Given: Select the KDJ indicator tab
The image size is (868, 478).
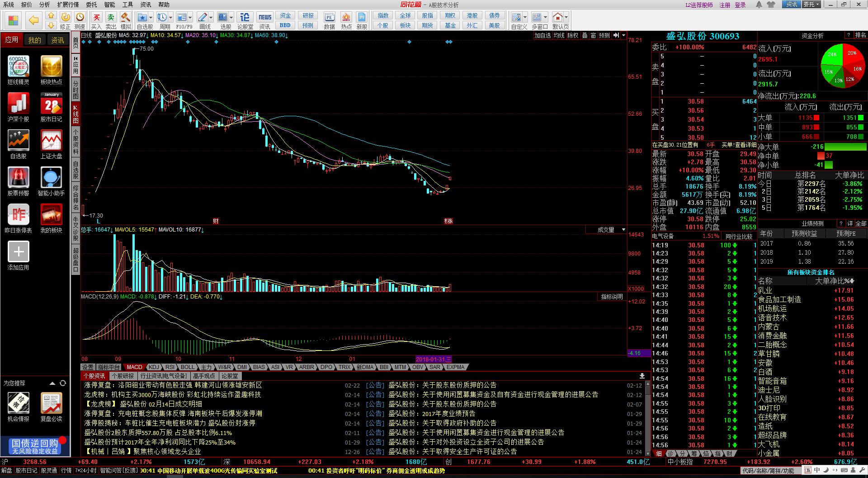Looking at the screenshot, I should pyautogui.click(x=154, y=367).
